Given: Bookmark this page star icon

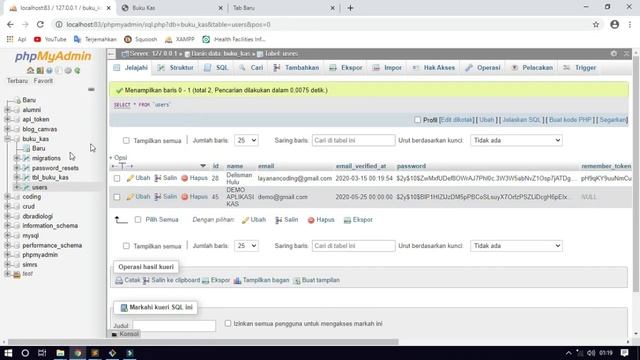Looking at the screenshot, I should pyautogui.click(x=596, y=24).
